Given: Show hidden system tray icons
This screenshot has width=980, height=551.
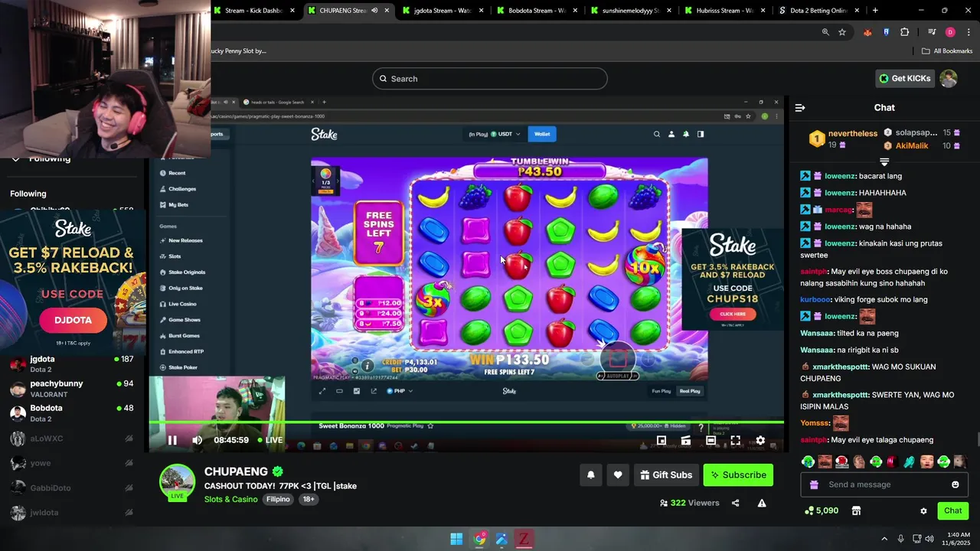Looking at the screenshot, I should pyautogui.click(x=884, y=539).
